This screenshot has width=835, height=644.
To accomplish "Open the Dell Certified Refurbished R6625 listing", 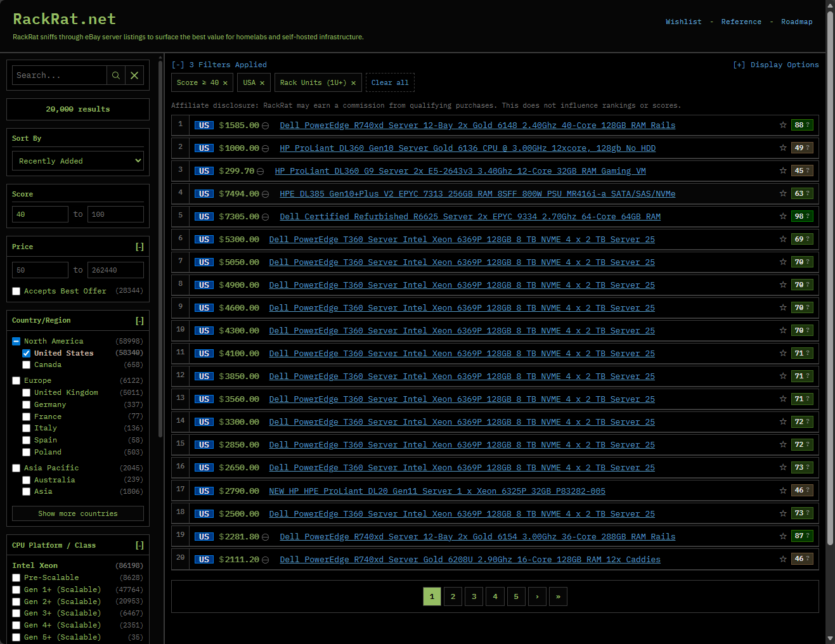I will 470,217.
